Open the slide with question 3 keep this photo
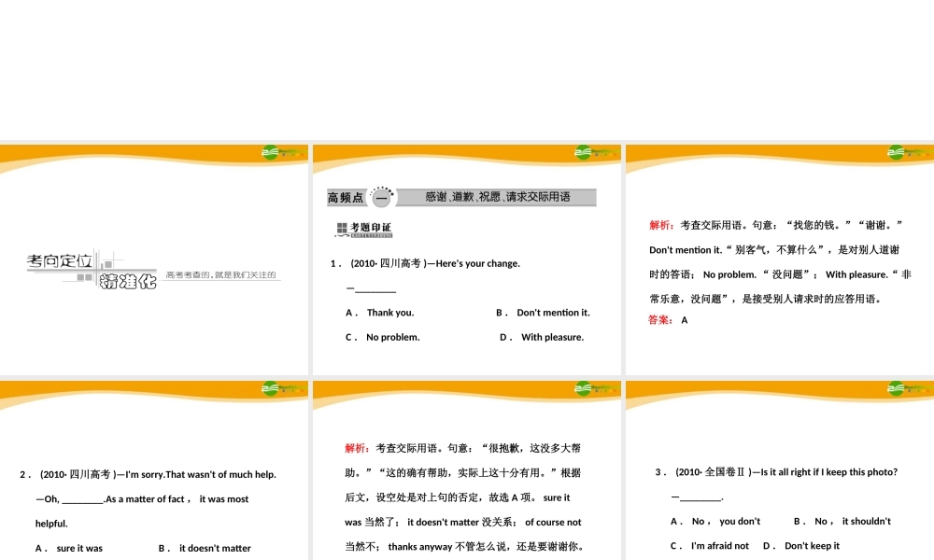Image resolution: width=934 pixels, height=560 pixels. coord(780,470)
